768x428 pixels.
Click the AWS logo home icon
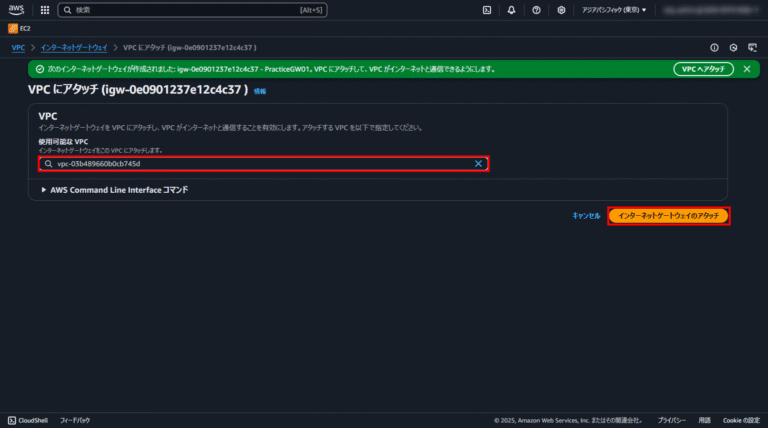point(19,10)
